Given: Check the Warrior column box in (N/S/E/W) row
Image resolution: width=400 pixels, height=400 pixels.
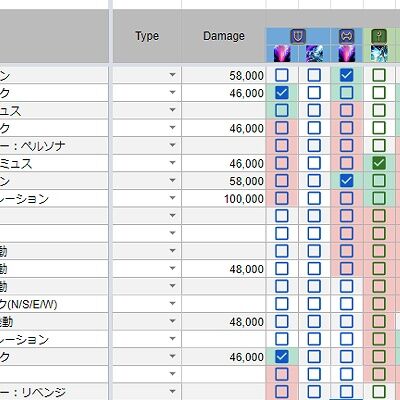Looking at the screenshot, I should pyautogui.click(x=346, y=304).
